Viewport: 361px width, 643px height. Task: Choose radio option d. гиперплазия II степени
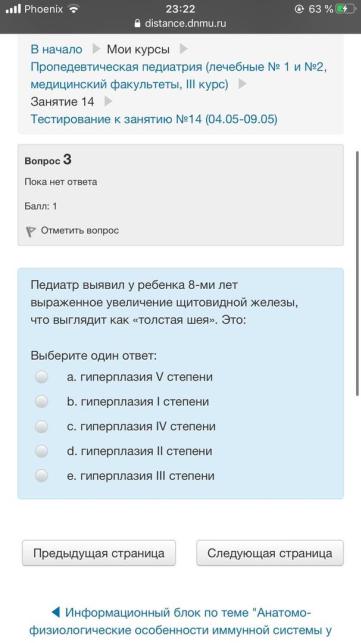tap(41, 451)
